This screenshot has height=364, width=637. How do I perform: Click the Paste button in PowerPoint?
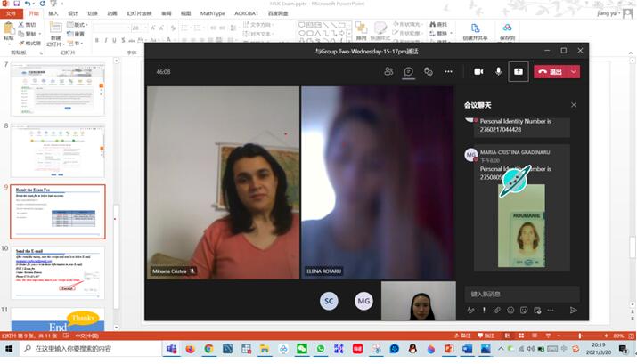pos(9,31)
